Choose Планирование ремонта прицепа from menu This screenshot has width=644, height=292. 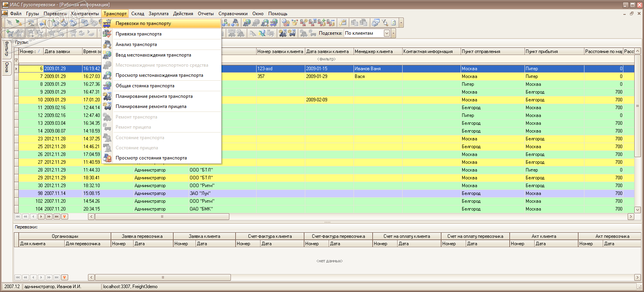(151, 106)
